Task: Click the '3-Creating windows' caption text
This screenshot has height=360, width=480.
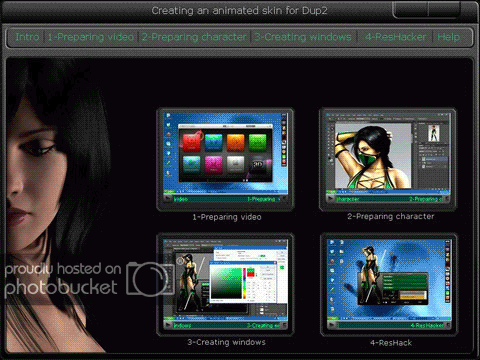Action: 226,342
